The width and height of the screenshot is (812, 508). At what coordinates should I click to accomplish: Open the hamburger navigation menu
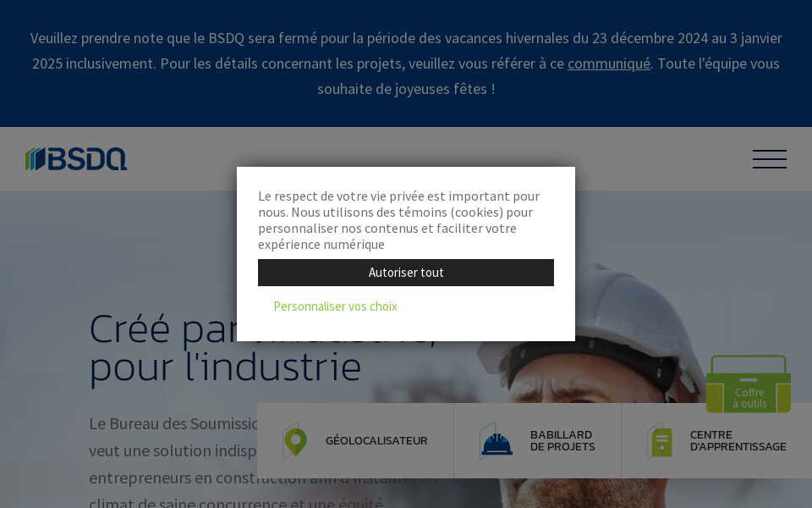point(769,159)
